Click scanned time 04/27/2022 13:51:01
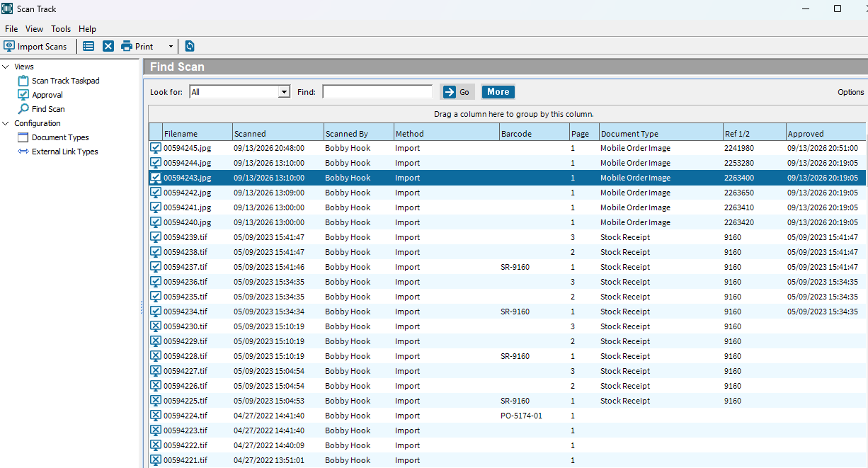The width and height of the screenshot is (868, 468). pos(270,460)
